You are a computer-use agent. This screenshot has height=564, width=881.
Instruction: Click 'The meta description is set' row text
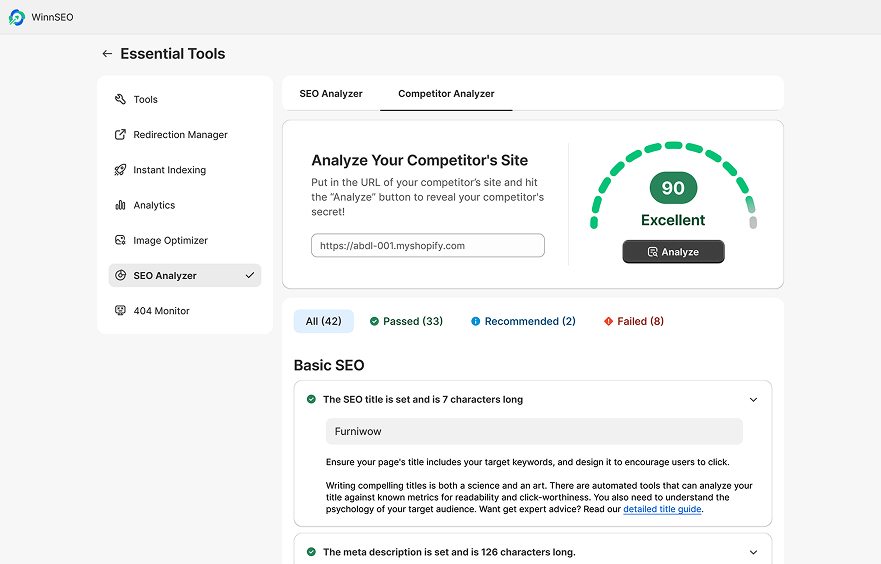point(449,552)
